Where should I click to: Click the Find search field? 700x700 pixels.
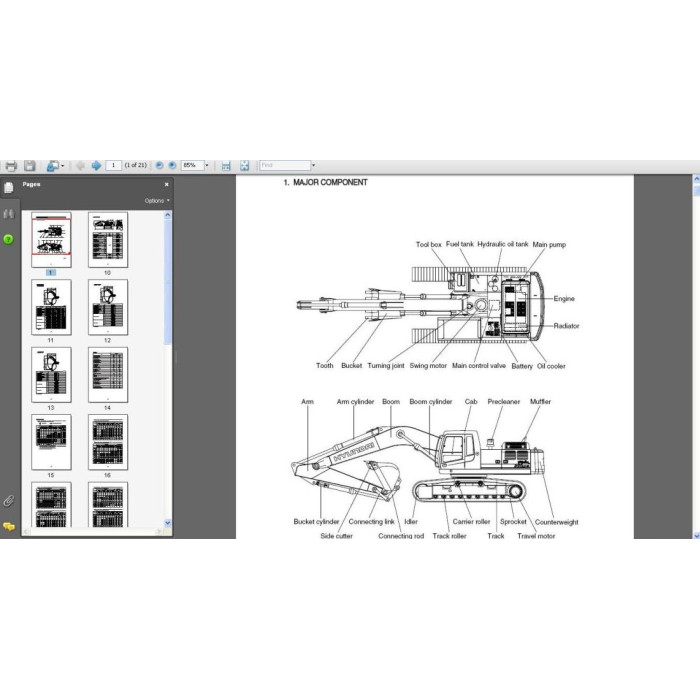tap(285, 165)
